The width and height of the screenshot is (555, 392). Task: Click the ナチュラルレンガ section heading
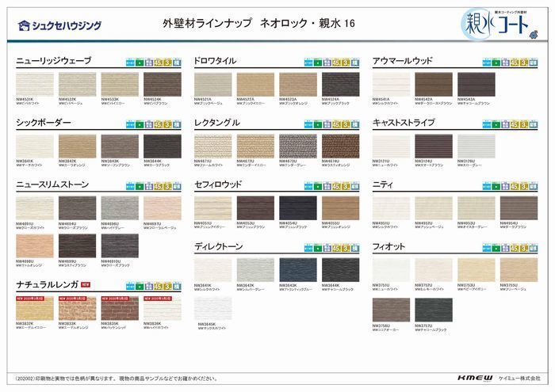click(x=48, y=284)
